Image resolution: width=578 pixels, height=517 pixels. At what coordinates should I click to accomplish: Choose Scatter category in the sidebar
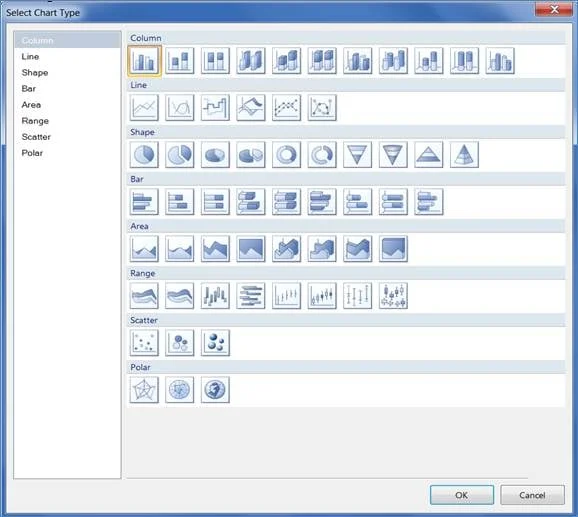[x=67, y=137]
